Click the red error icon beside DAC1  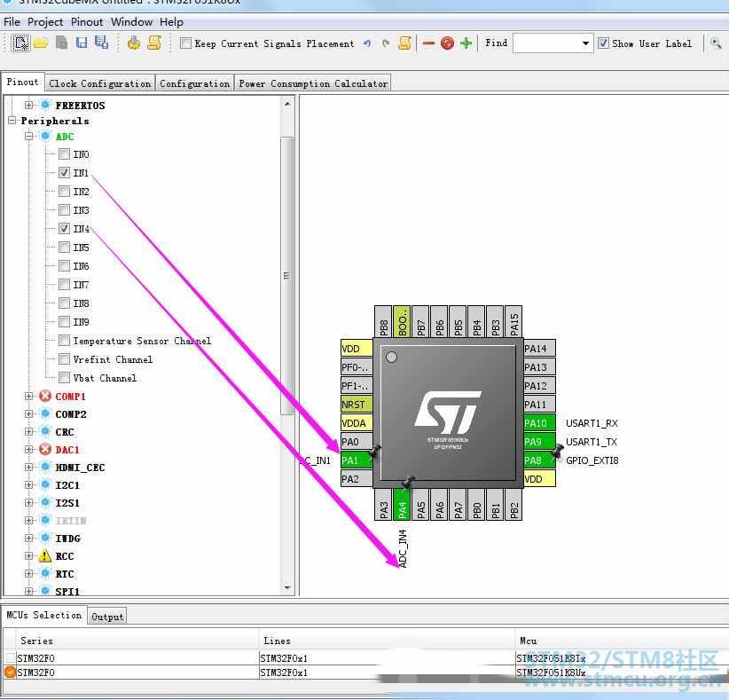point(45,449)
